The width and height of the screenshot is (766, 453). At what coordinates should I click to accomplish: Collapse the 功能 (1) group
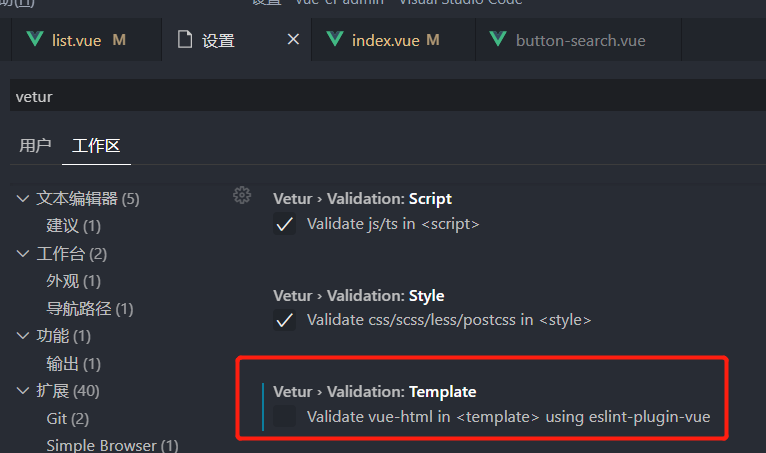click(22, 336)
